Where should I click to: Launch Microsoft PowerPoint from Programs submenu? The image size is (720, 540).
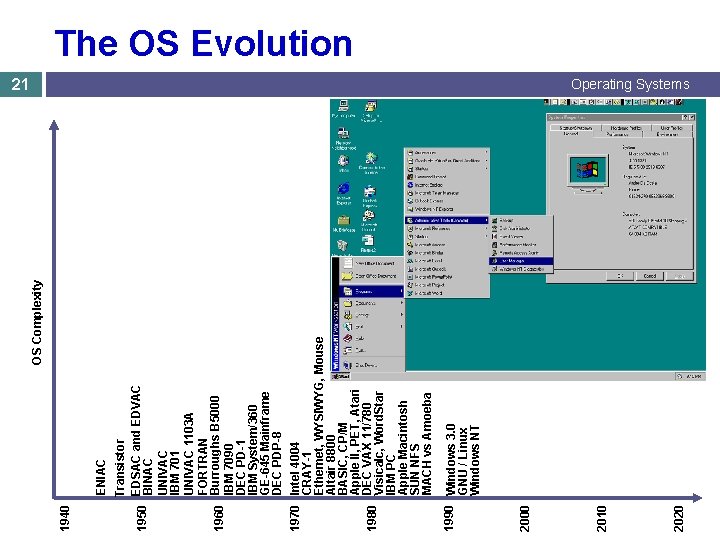447,277
